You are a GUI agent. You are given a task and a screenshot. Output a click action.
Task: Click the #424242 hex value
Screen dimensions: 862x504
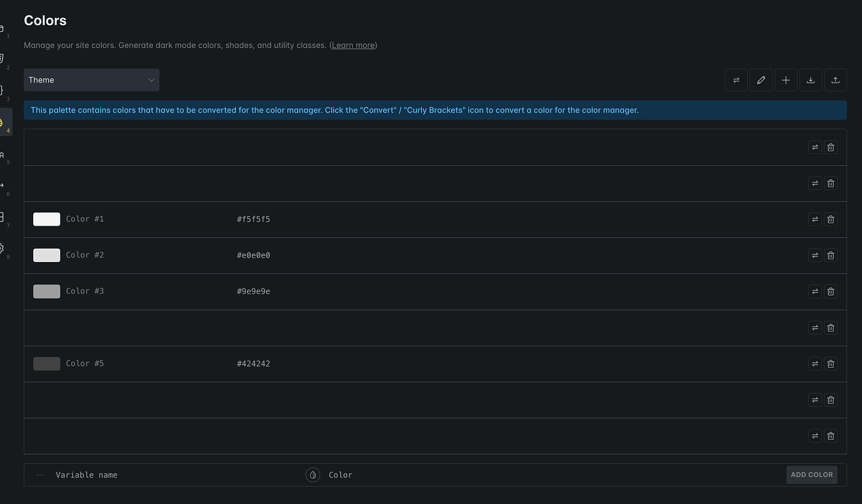(x=253, y=363)
